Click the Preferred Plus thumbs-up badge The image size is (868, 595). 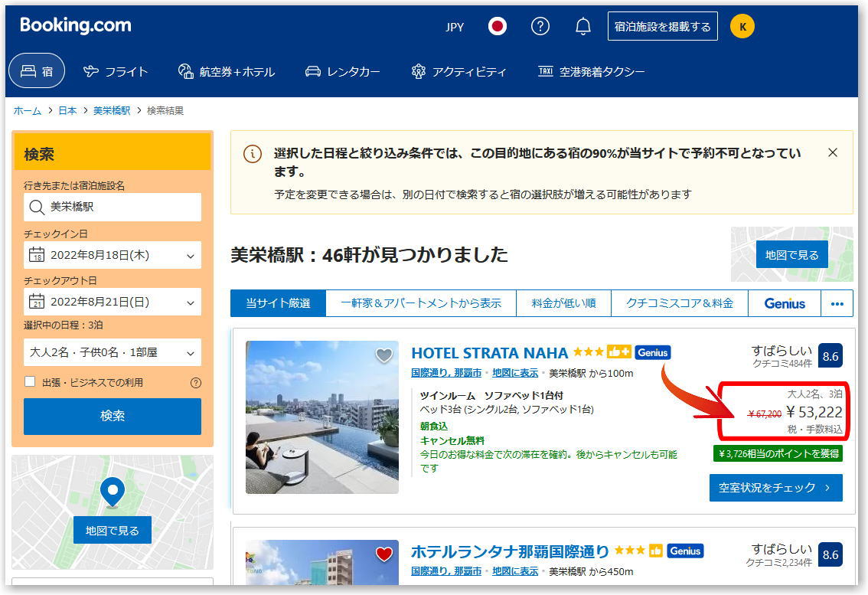(618, 351)
